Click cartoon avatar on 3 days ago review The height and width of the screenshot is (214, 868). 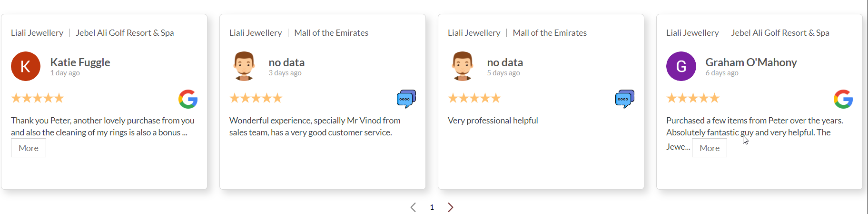click(x=244, y=66)
